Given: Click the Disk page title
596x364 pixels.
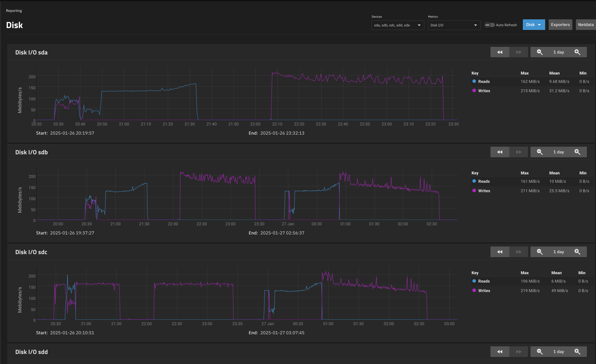Looking at the screenshot, I should click(15, 25).
